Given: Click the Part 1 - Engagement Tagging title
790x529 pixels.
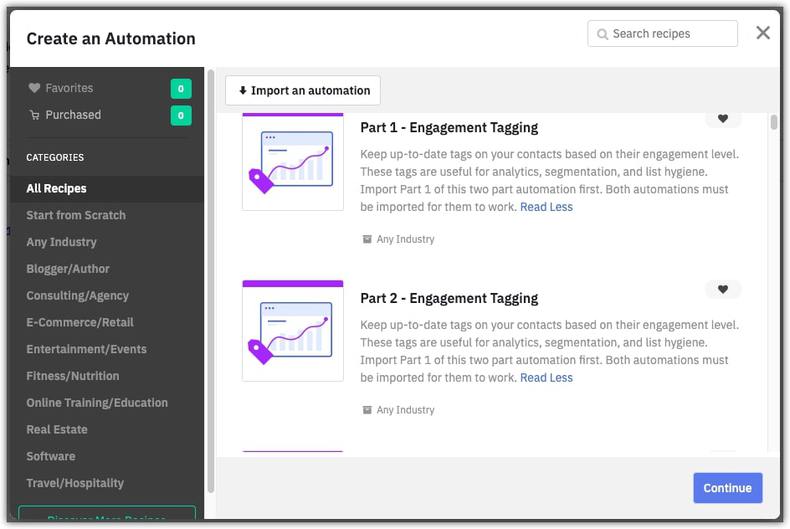Looking at the screenshot, I should click(449, 128).
